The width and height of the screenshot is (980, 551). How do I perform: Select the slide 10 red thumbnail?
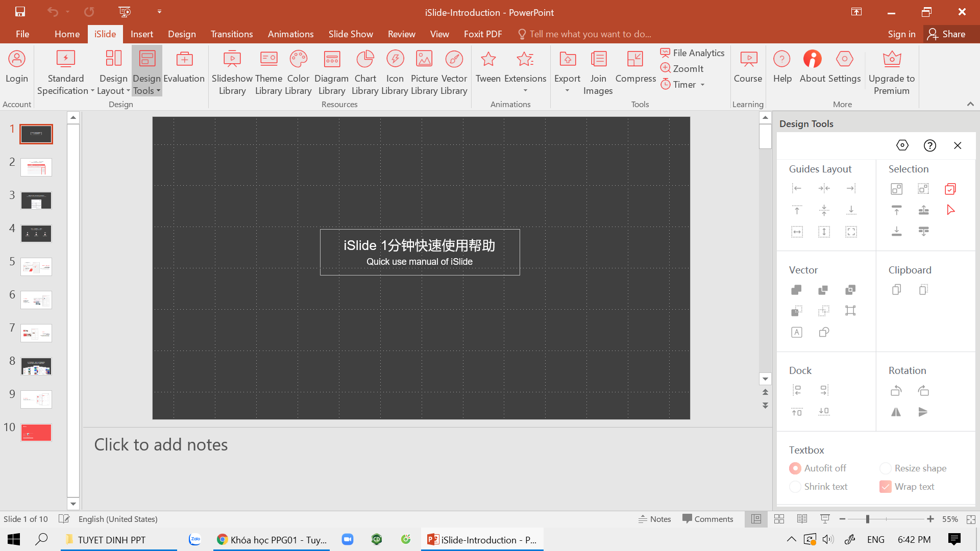(36, 433)
